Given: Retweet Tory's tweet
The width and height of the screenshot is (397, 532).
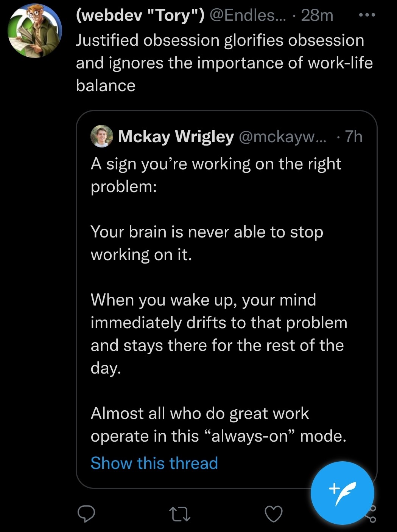Looking at the screenshot, I should [x=179, y=514].
